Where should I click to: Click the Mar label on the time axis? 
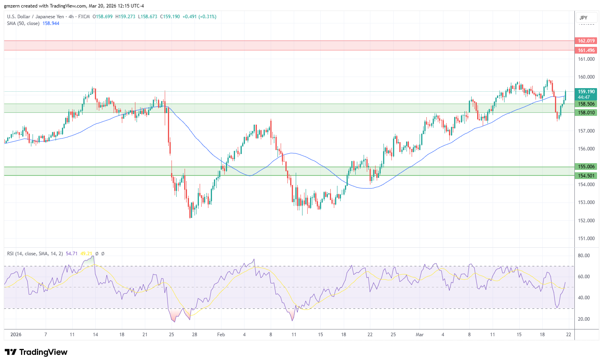420,335
